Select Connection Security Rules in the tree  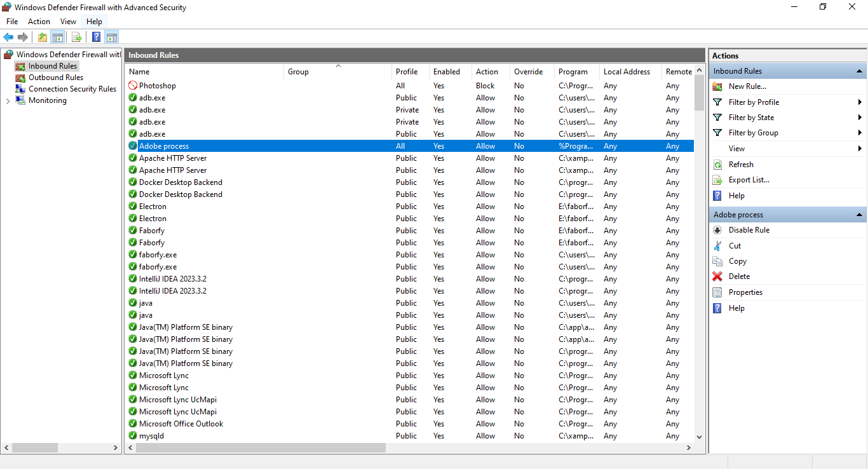72,89
